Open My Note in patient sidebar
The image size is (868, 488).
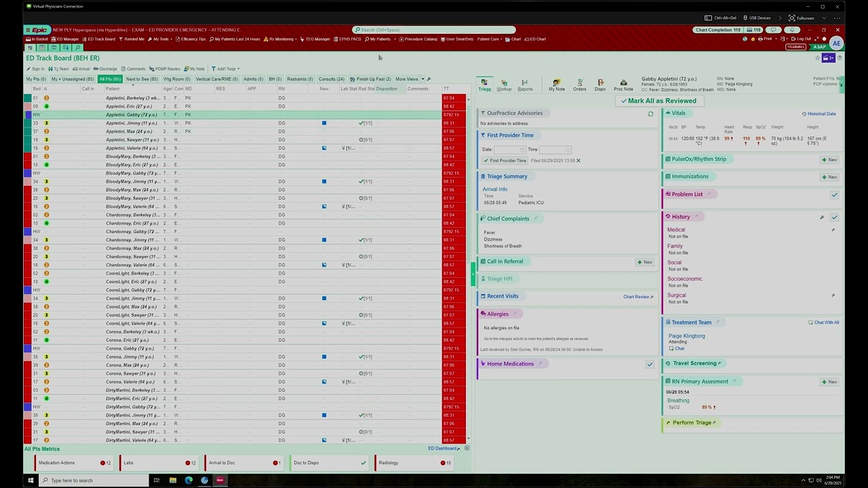point(557,85)
